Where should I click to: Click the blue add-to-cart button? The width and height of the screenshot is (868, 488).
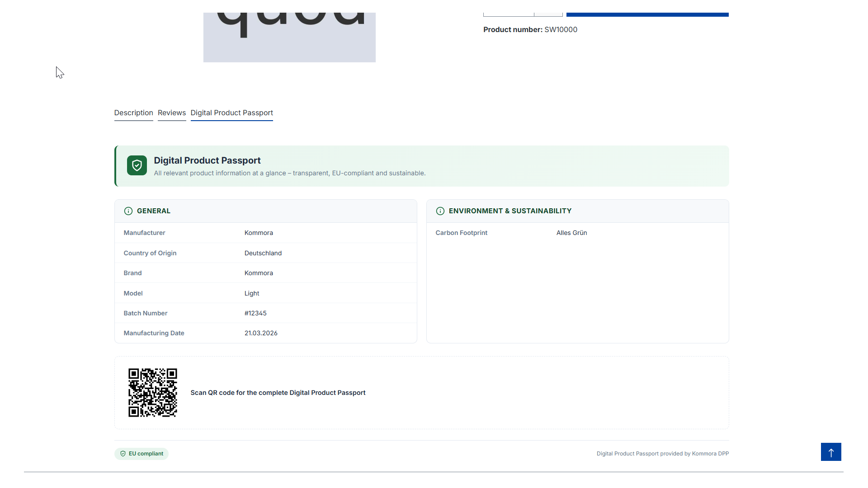[647, 14]
